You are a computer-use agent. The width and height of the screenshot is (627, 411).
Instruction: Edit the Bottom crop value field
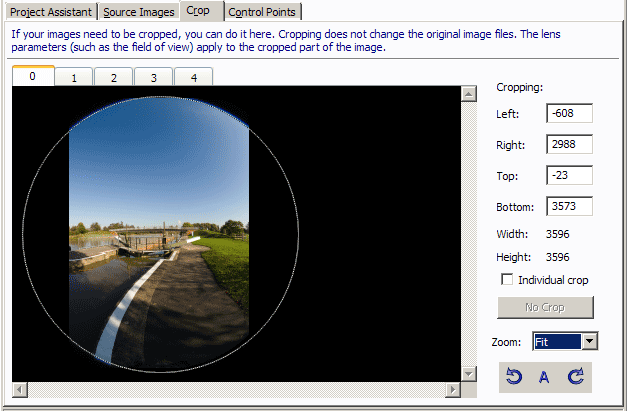pos(569,207)
